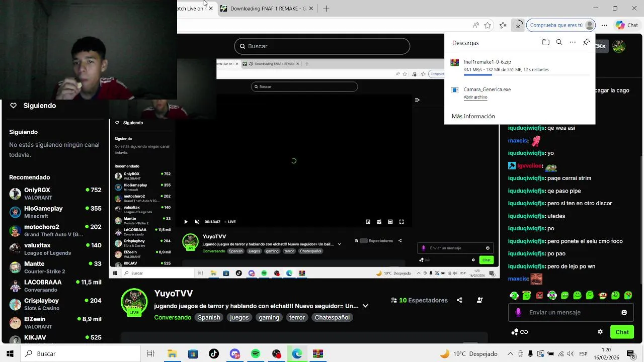Click the Buscar search field on Kick
This screenshot has width=644, height=362.
coord(322,46)
